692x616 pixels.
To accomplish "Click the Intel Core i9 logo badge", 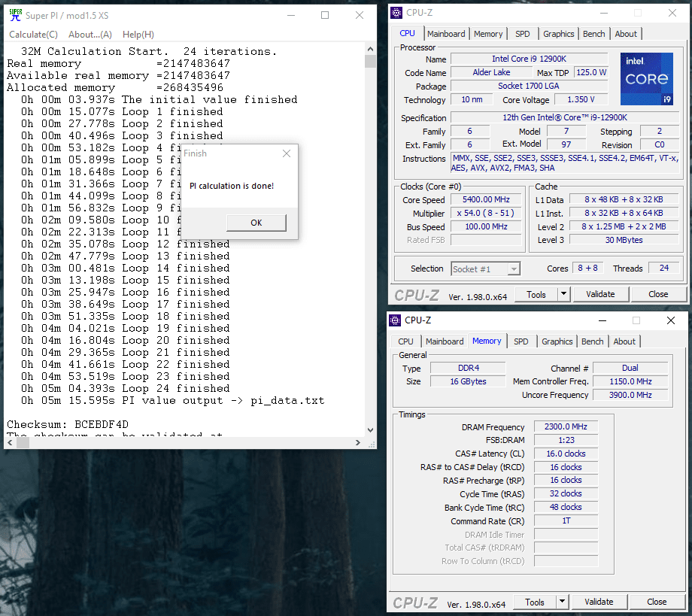I will [647, 79].
